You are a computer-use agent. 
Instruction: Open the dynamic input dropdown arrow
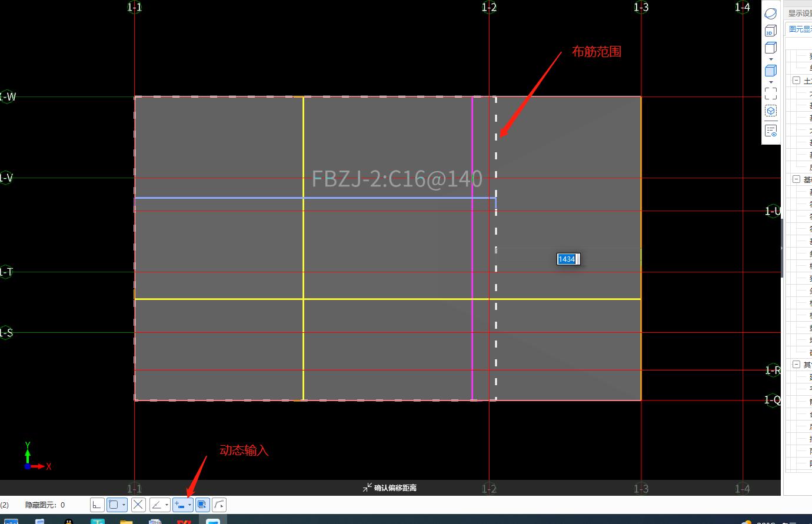coord(189,505)
